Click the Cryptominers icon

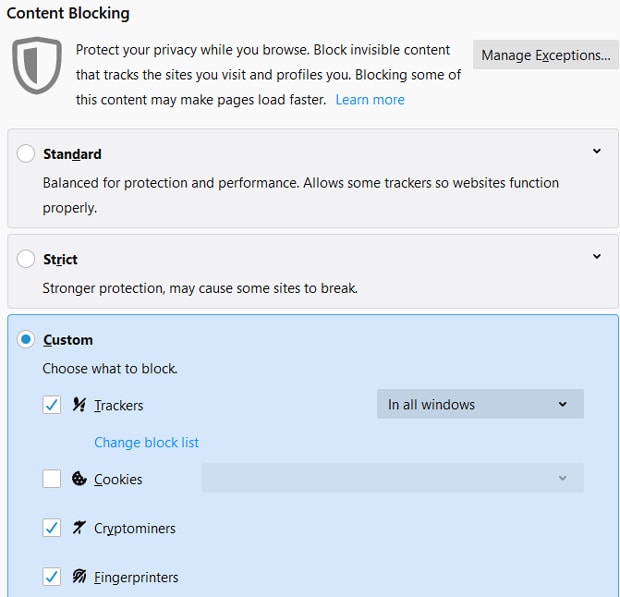pyautogui.click(x=79, y=528)
